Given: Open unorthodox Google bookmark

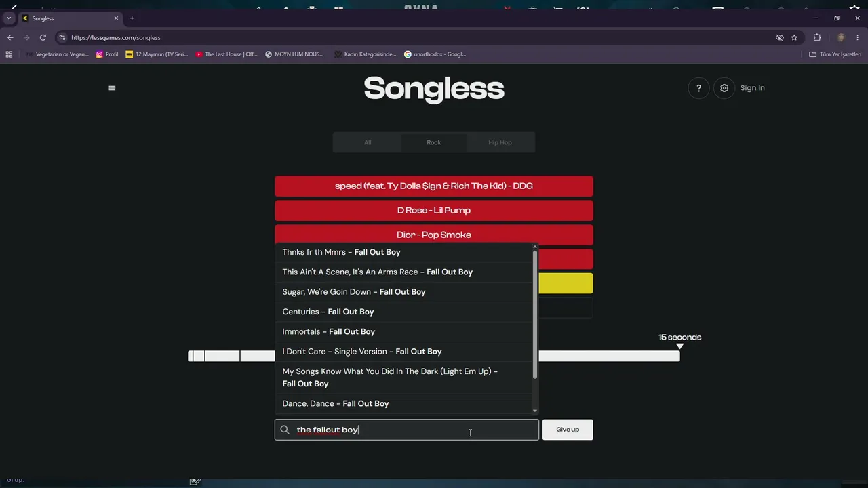Looking at the screenshot, I should [x=435, y=54].
